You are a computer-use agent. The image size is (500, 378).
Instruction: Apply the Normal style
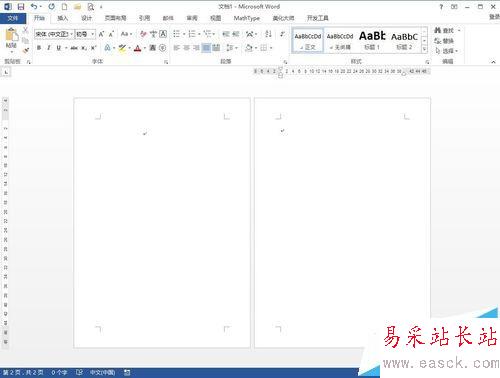(308, 40)
